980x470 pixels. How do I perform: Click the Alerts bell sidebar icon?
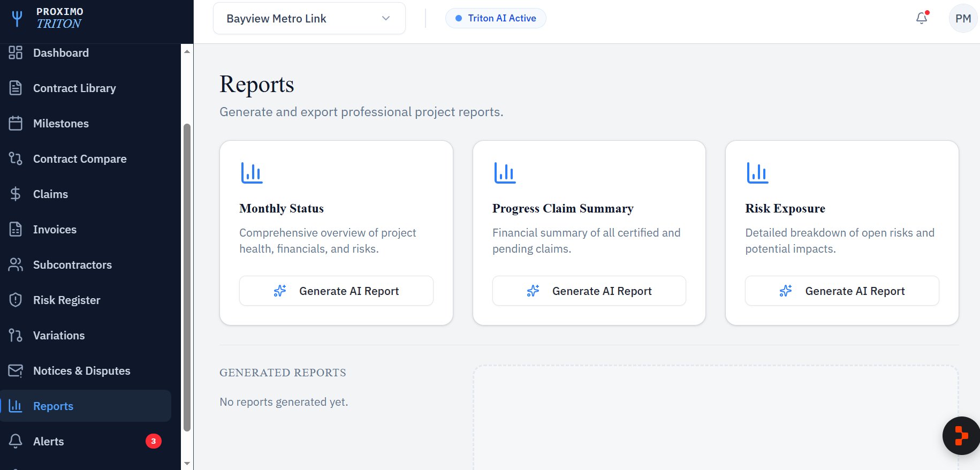tap(16, 441)
